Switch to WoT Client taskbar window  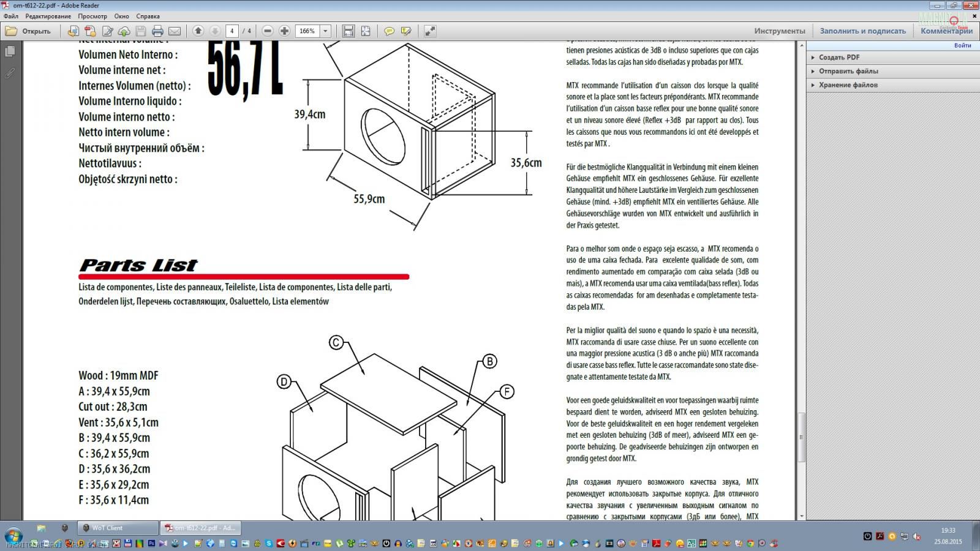pos(118,528)
